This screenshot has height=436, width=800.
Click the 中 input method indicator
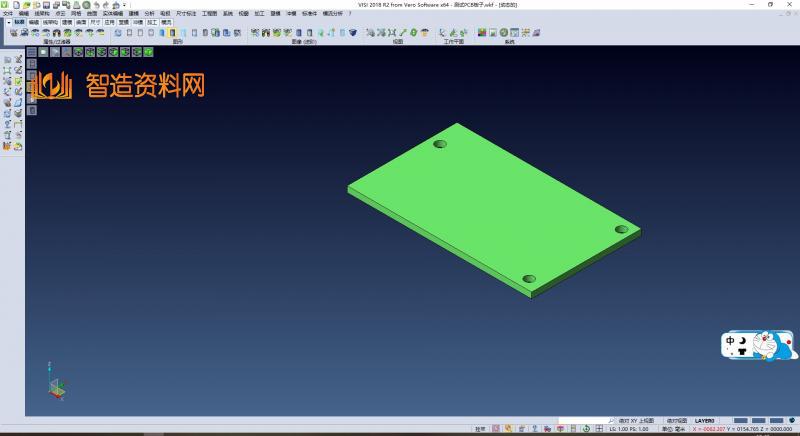731,341
